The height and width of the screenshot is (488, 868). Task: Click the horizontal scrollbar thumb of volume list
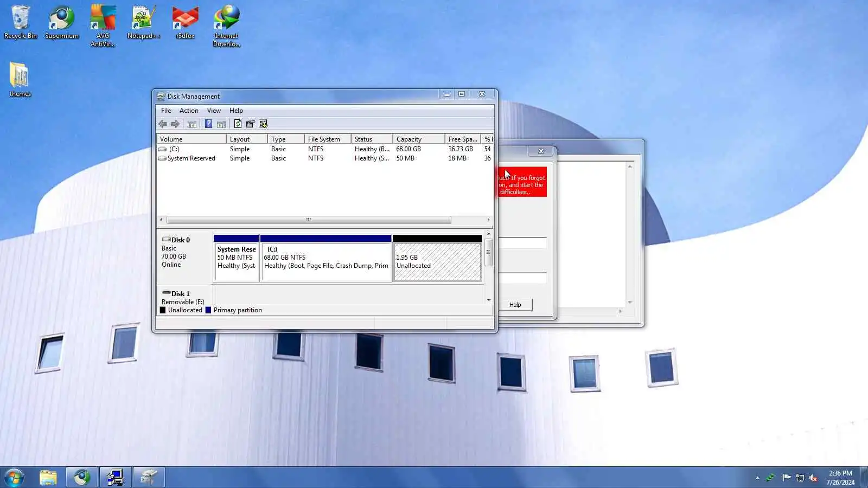309,220
